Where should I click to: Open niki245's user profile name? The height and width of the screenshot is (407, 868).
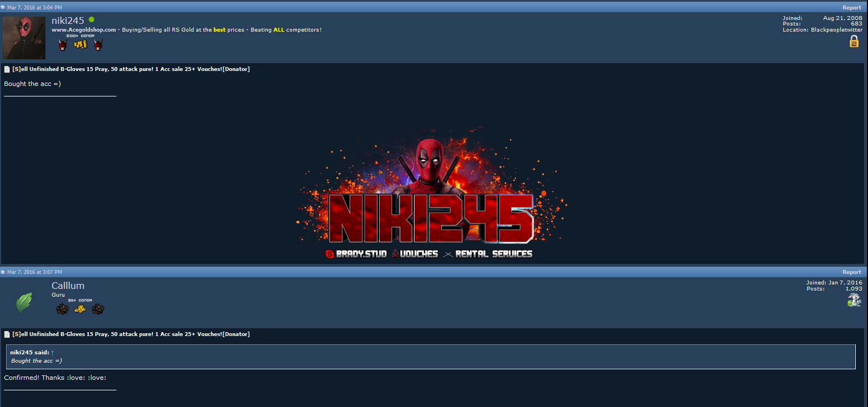click(68, 21)
